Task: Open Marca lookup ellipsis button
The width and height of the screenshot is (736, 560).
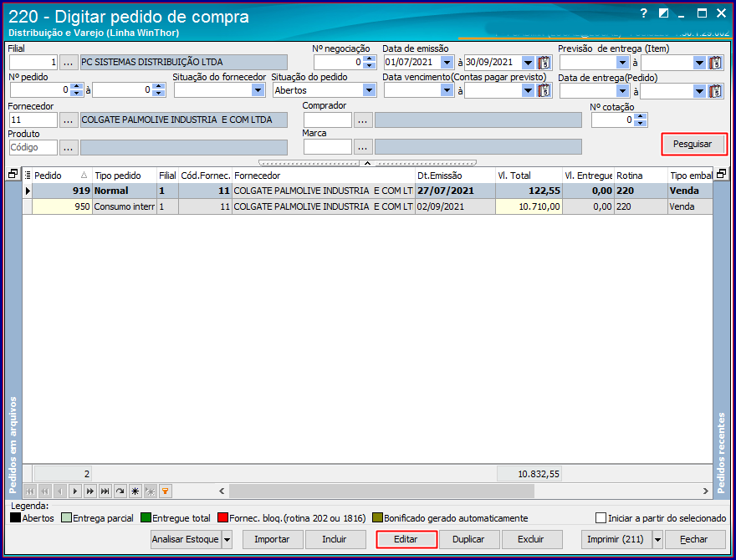Action: pyautogui.click(x=363, y=147)
